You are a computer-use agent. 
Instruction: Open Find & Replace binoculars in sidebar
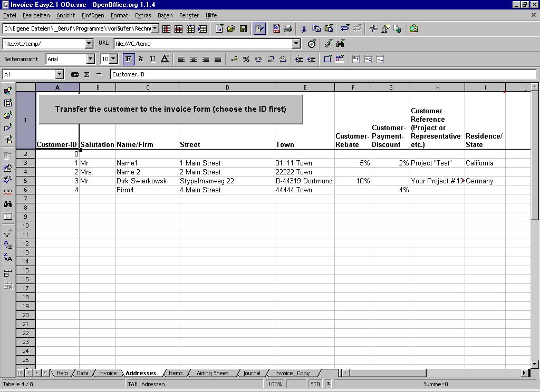pos(8,204)
